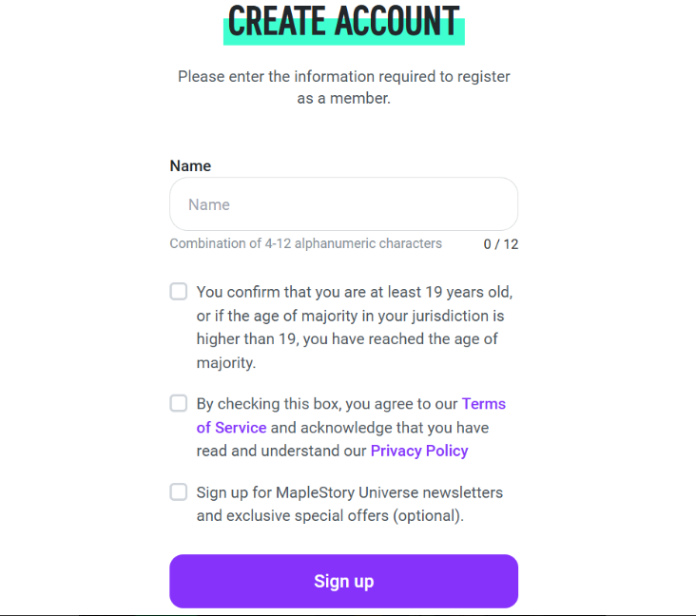The height and width of the screenshot is (616, 696).
Task: Click the 'as a member.' subtitle line
Action: 343,98
